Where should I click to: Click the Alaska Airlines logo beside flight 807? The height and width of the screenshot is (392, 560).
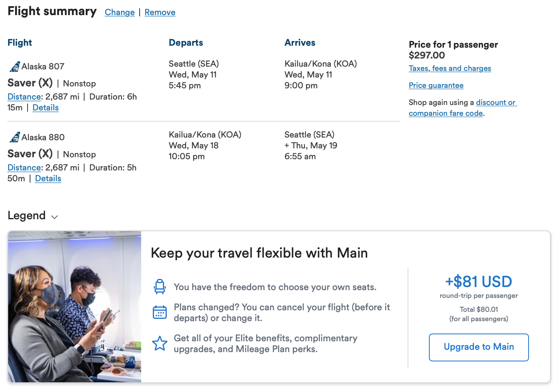pos(15,67)
